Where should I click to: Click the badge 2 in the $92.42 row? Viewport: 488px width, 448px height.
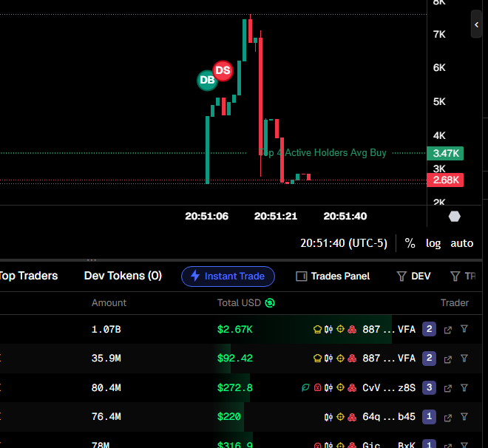(429, 358)
